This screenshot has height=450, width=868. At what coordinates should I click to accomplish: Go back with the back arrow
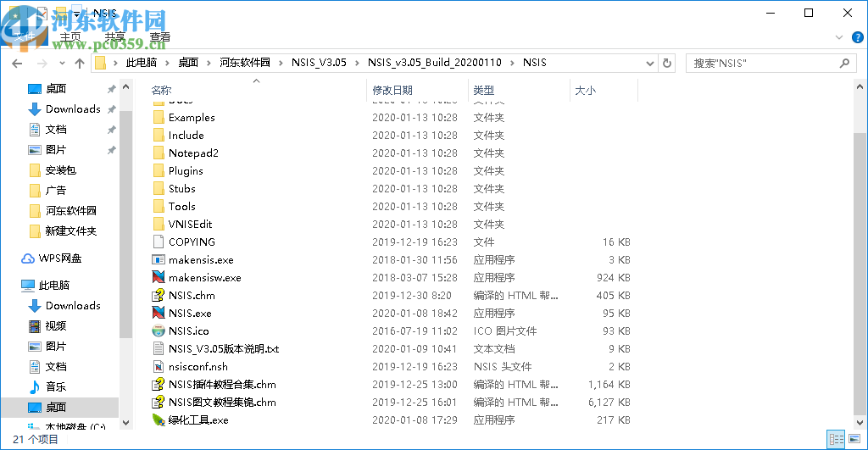click(17, 63)
